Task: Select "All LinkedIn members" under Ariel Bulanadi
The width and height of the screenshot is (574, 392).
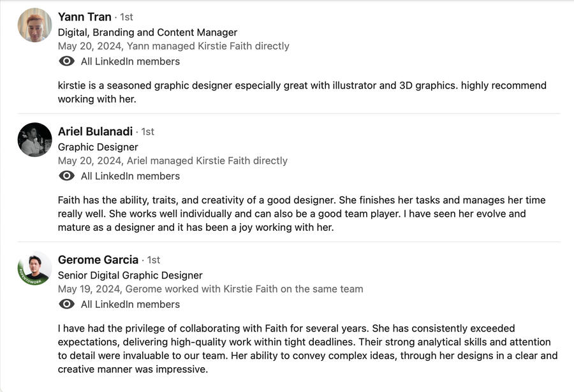Action: (x=130, y=176)
